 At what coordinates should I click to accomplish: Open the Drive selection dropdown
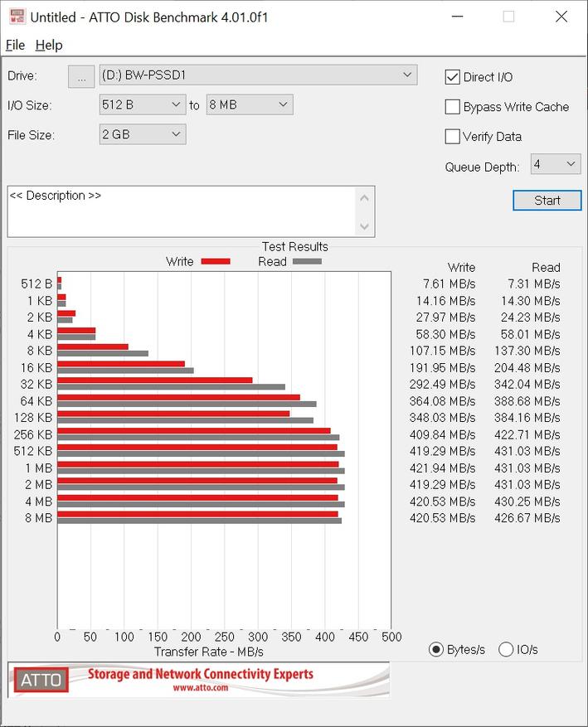(258, 75)
